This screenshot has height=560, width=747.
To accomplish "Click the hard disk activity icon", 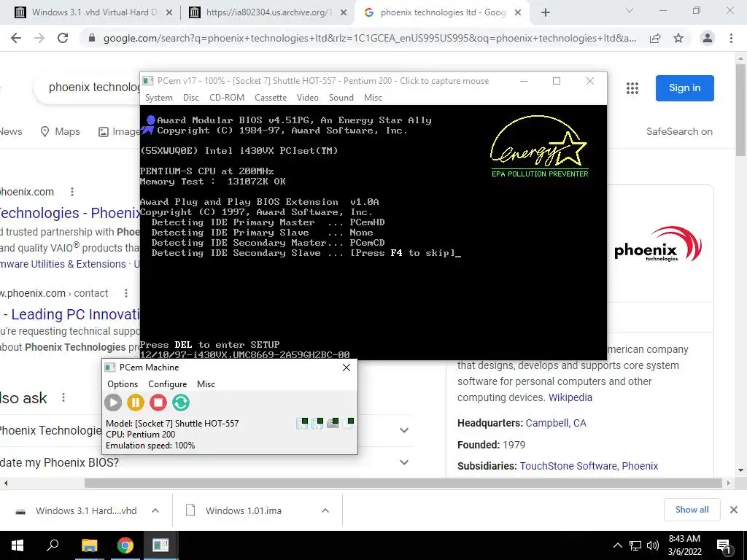I will coord(333,423).
